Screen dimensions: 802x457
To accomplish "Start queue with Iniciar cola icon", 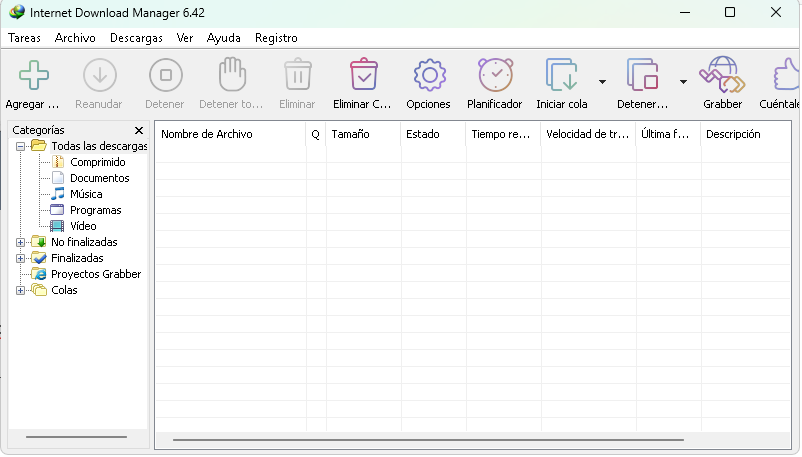I will (x=561, y=76).
